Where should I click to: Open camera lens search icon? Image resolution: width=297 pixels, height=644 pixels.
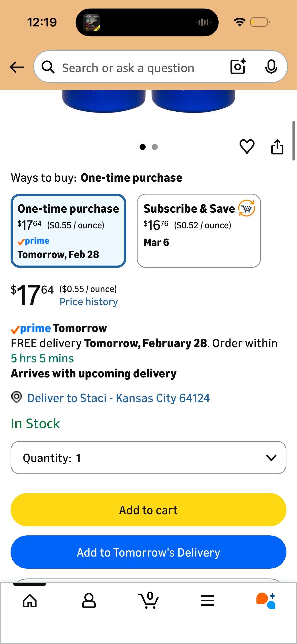[238, 67]
